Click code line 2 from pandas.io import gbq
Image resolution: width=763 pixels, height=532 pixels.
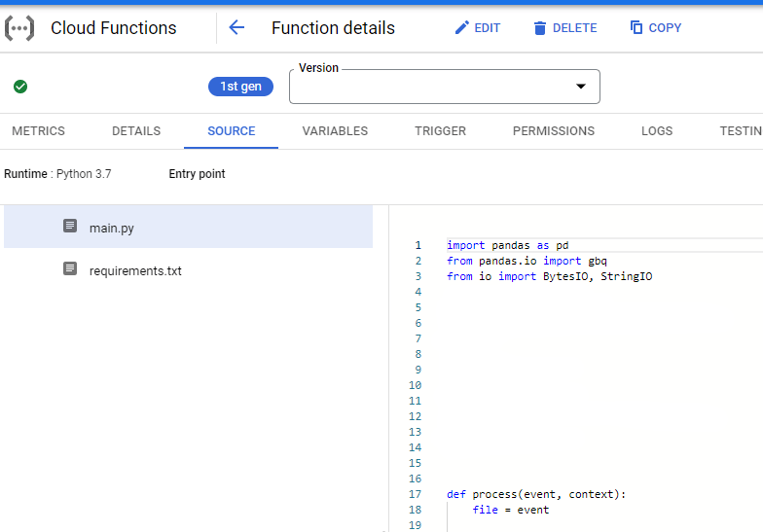pyautogui.click(x=527, y=261)
